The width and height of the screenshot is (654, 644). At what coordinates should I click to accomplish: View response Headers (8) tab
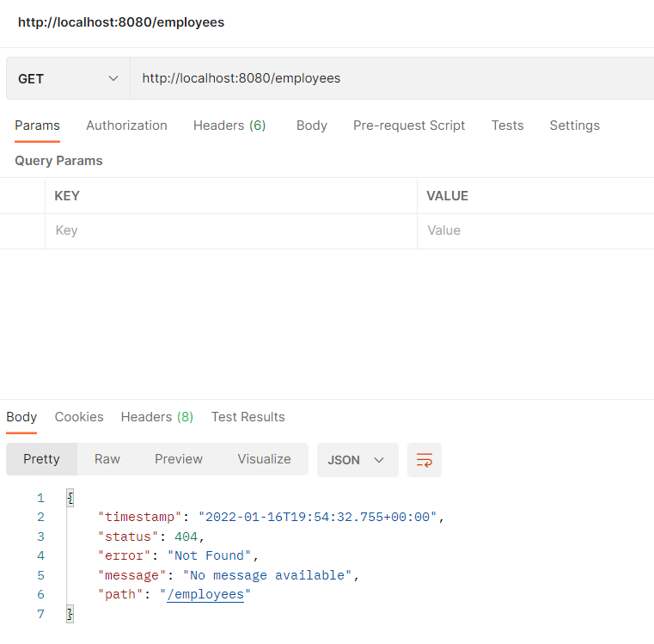pos(156,417)
